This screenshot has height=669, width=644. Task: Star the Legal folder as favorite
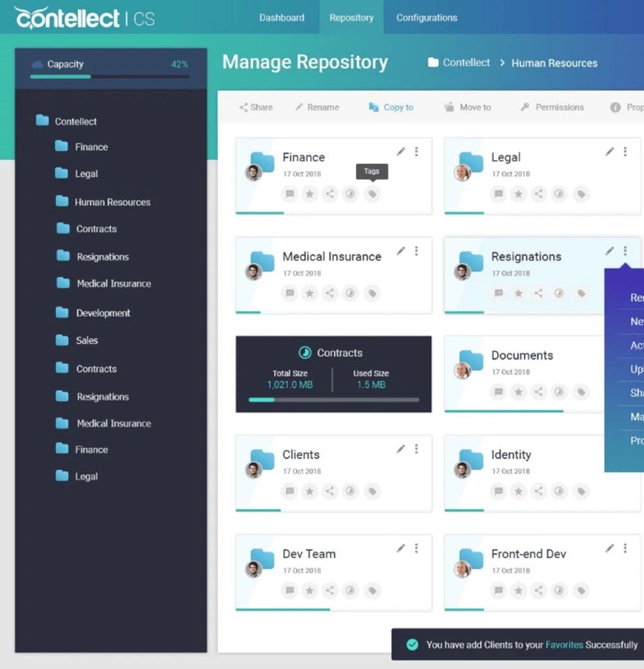pos(519,194)
